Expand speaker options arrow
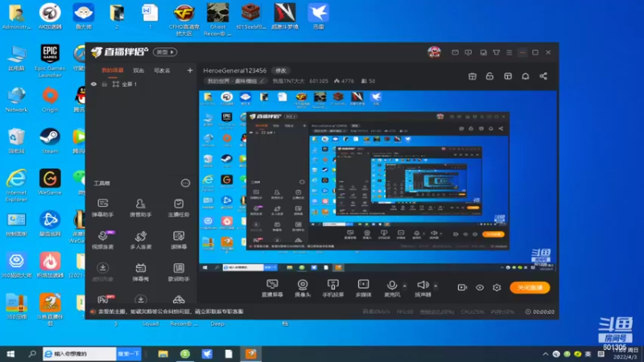Screen dimensions: 644x362 tap(436, 286)
